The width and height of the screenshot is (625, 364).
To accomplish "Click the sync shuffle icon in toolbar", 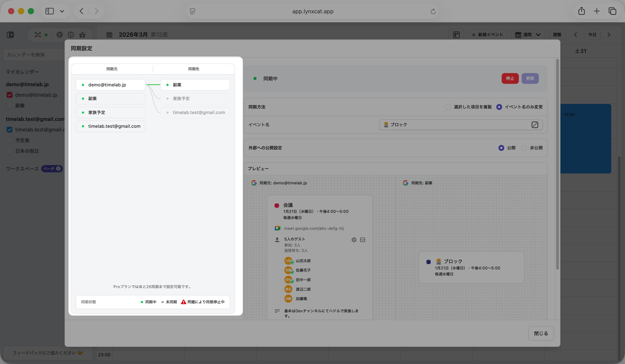I will tap(38, 35).
